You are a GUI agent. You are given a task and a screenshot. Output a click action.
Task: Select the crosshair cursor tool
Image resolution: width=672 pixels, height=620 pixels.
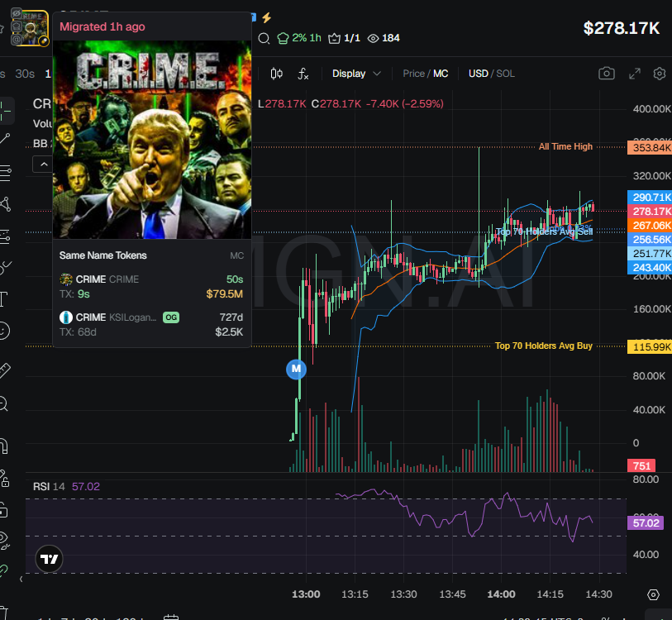click(x=5, y=111)
